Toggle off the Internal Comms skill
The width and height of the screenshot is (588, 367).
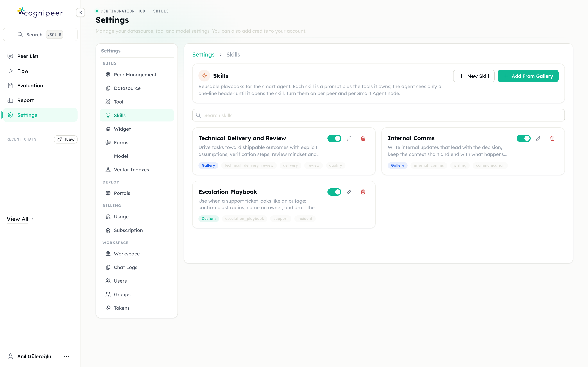pos(524,138)
